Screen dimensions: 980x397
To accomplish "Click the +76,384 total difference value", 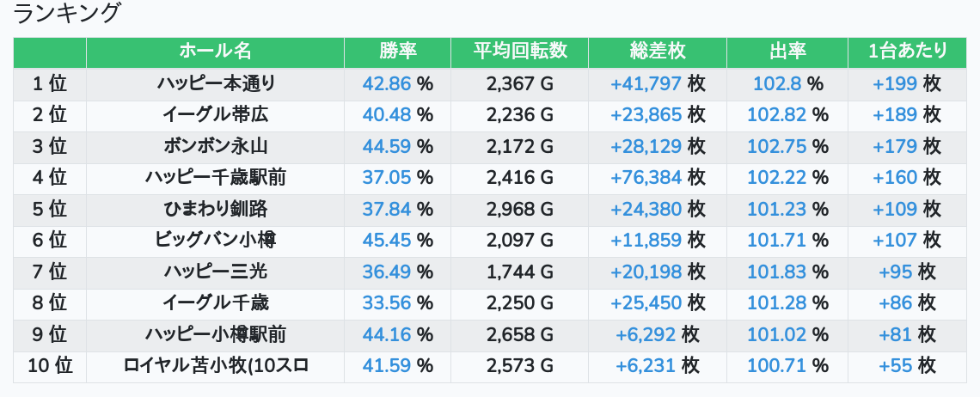I will click(646, 178).
